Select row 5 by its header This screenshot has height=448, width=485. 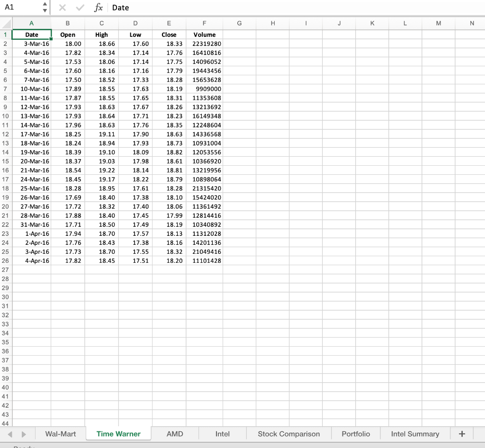5,71
